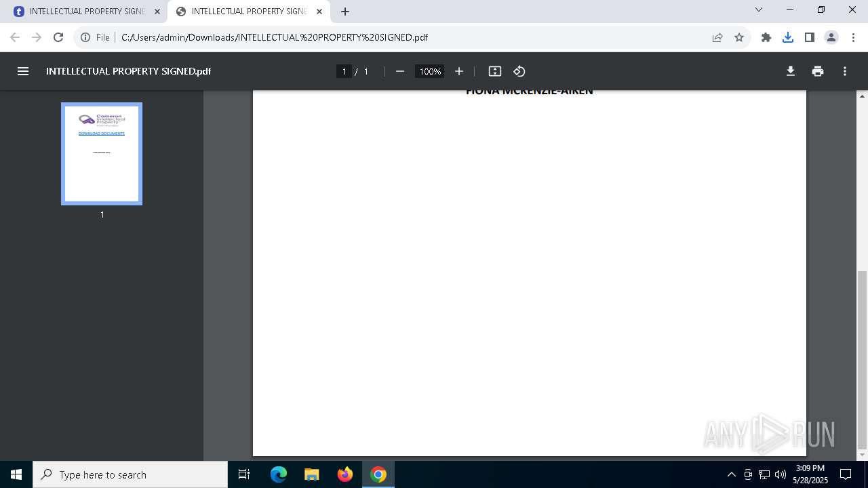Open the PDF viewer more actions menu

(845, 71)
